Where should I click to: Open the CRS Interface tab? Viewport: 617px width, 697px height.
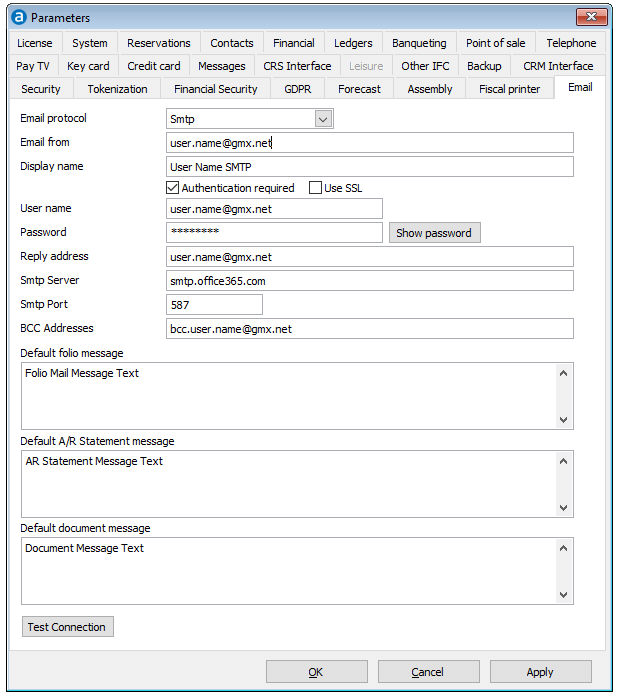[297, 66]
